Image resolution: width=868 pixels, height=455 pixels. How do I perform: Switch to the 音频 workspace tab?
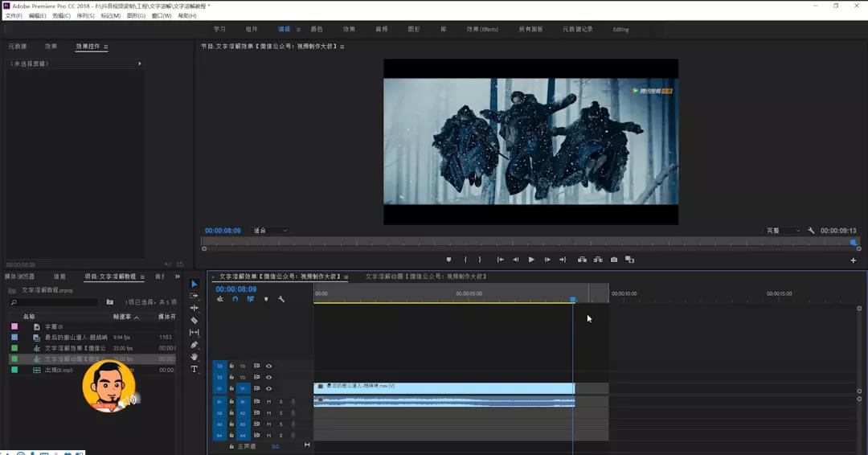point(382,29)
